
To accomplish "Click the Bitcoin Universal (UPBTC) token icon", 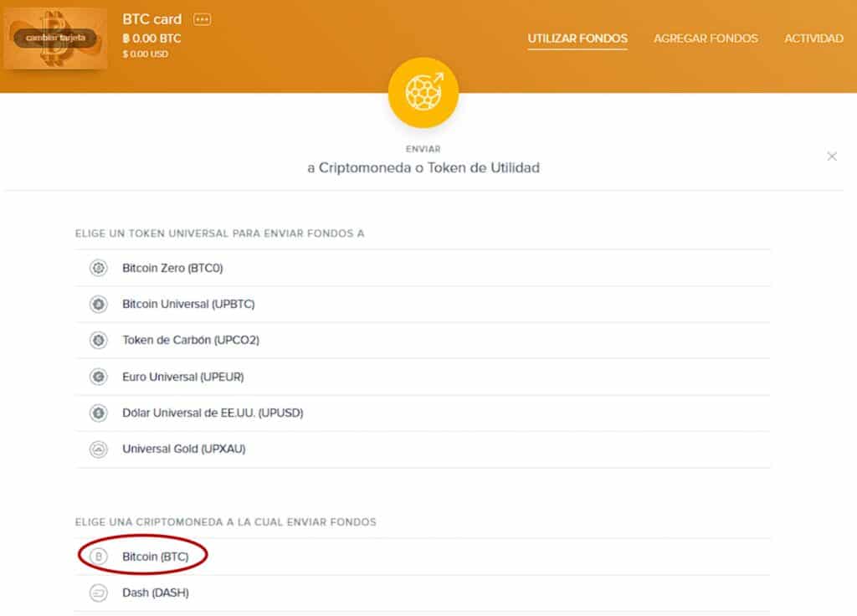I will (x=99, y=305).
